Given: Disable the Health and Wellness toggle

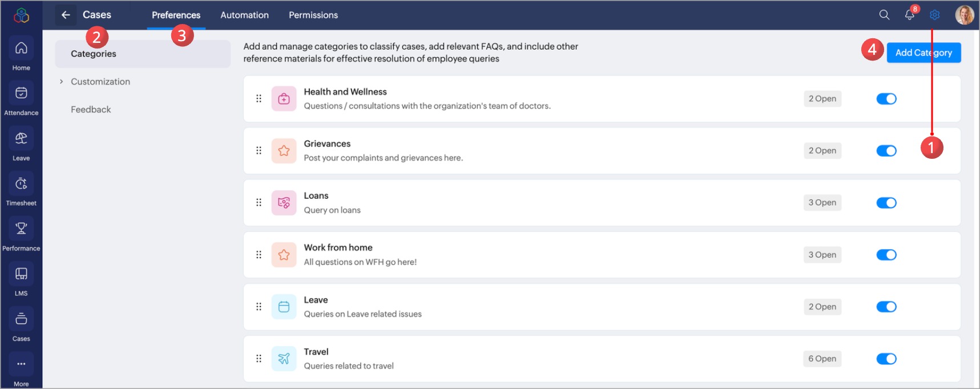Looking at the screenshot, I should point(886,99).
